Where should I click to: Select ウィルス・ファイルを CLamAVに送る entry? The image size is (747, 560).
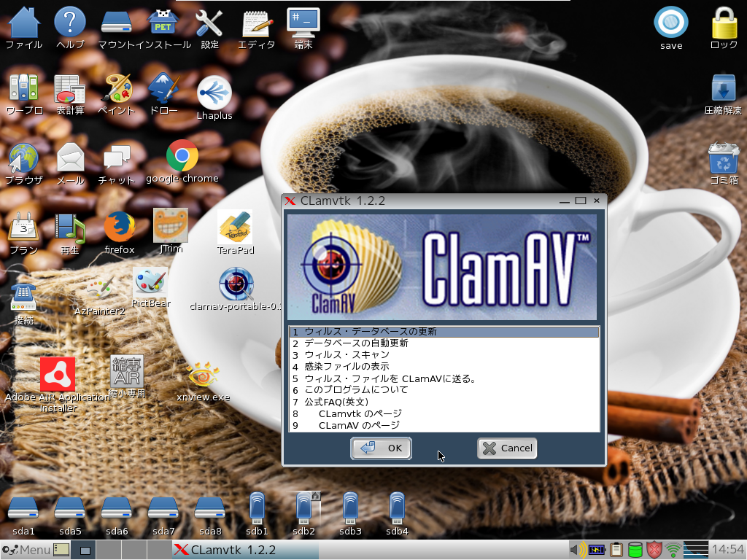tap(444, 378)
